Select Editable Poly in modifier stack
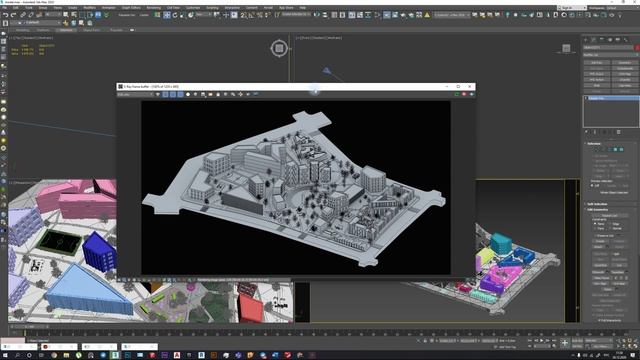The width and height of the screenshot is (640, 360). pos(611,98)
